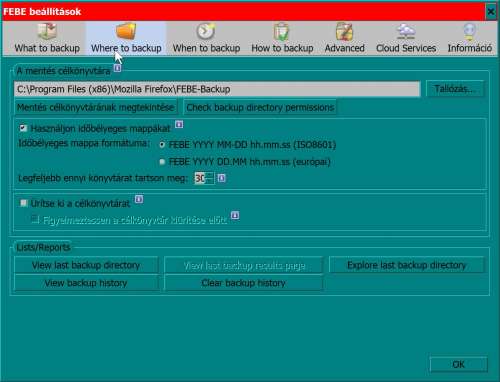Click View backup history button
Image resolution: width=500 pixels, height=382 pixels.
click(x=86, y=283)
